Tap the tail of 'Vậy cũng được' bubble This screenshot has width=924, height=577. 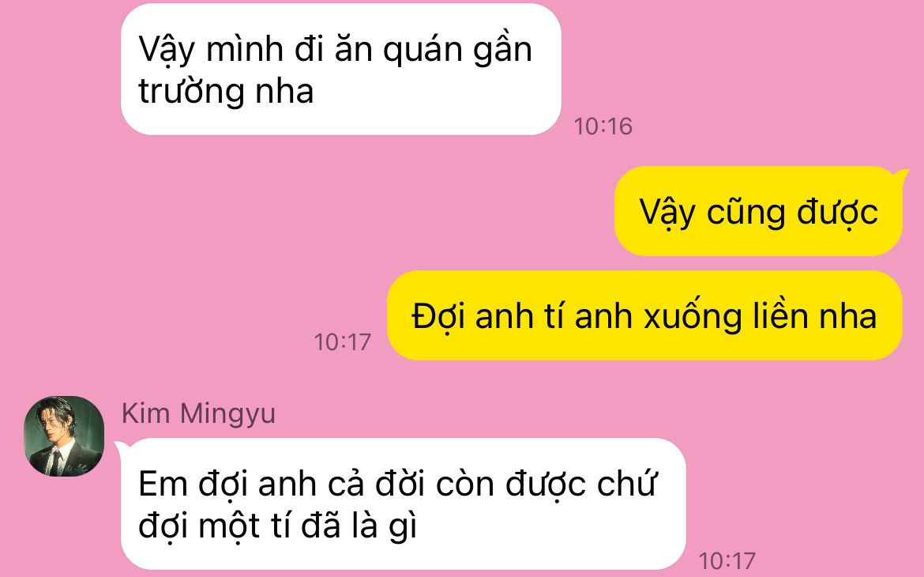[x=900, y=175]
